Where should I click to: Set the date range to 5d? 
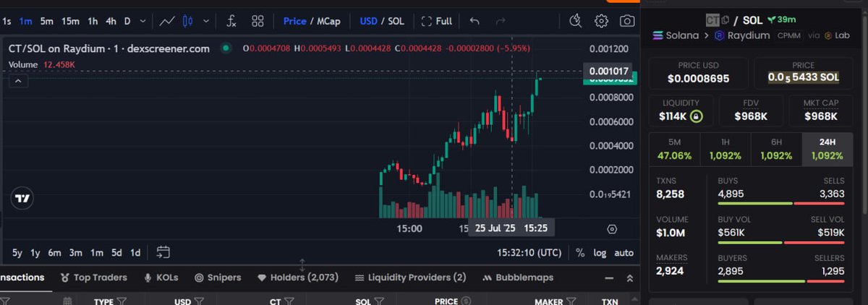click(x=116, y=252)
